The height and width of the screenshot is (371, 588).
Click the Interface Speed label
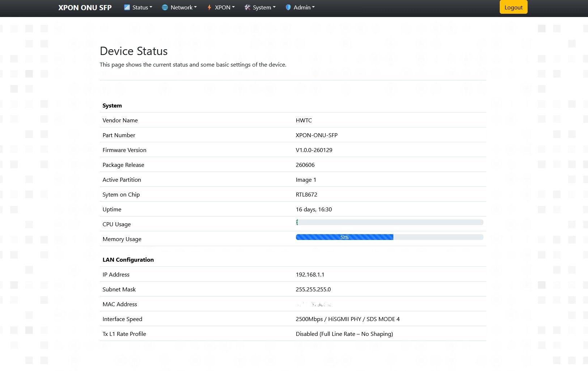[x=122, y=319]
